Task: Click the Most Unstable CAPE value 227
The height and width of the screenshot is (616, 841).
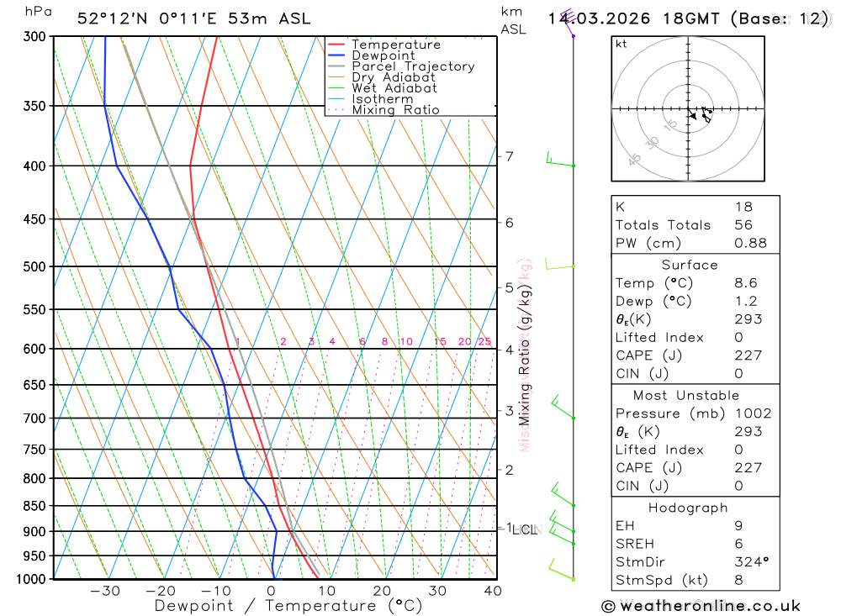Action: [748, 468]
